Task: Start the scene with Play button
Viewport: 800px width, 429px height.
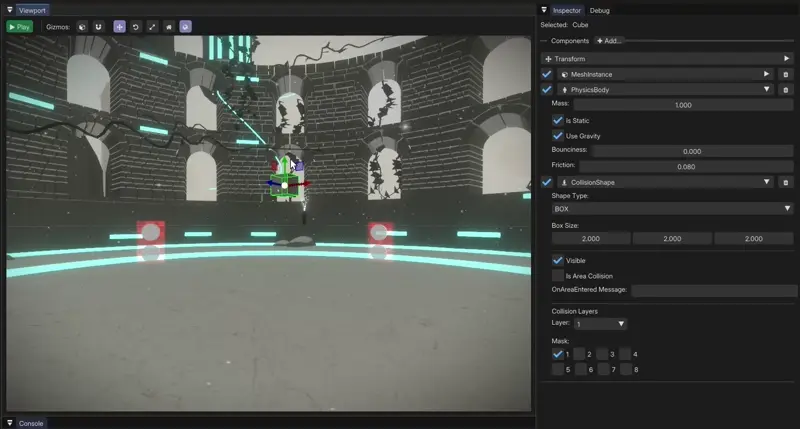Action: (19, 27)
